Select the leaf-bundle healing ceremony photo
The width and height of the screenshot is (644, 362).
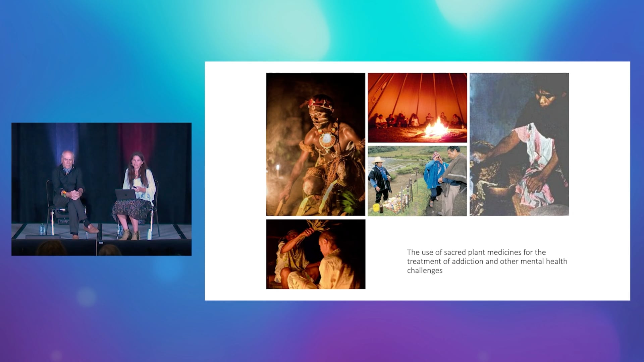point(316,254)
